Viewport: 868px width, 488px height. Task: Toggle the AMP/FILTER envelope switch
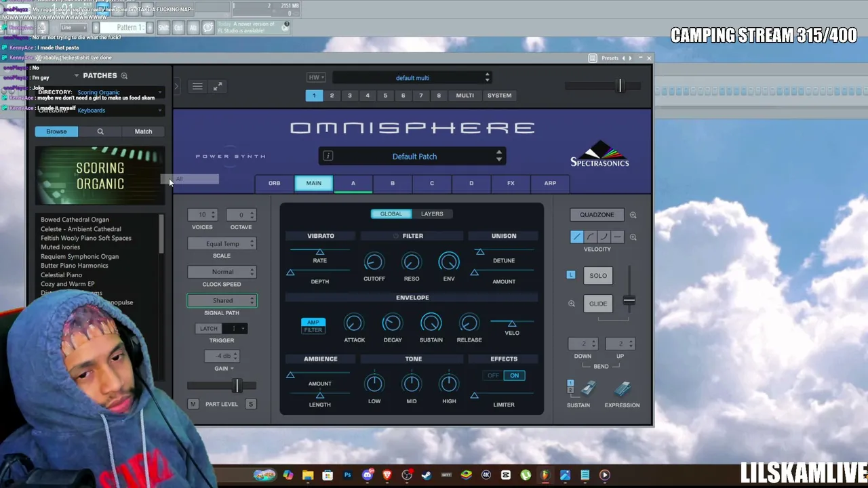[x=313, y=326]
